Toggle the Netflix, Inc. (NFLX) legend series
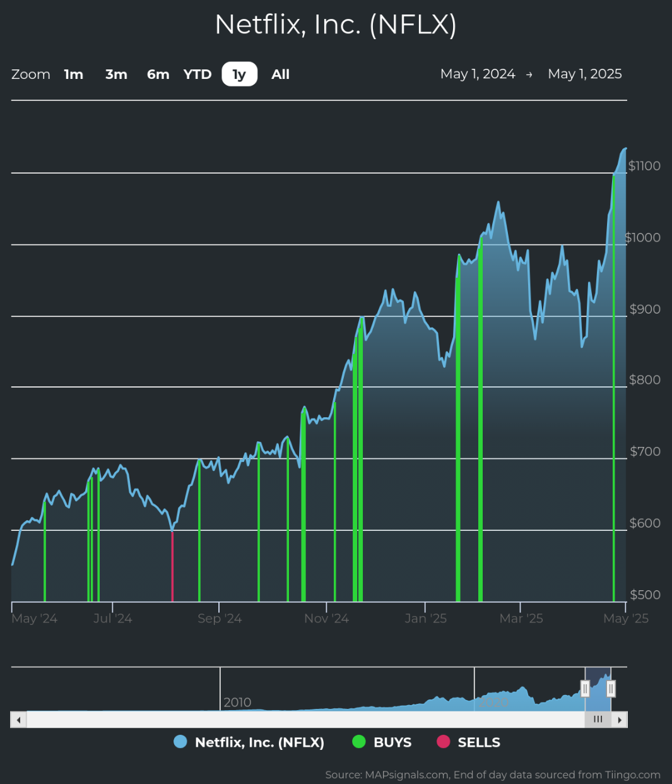The width and height of the screenshot is (672, 784). pyautogui.click(x=249, y=742)
